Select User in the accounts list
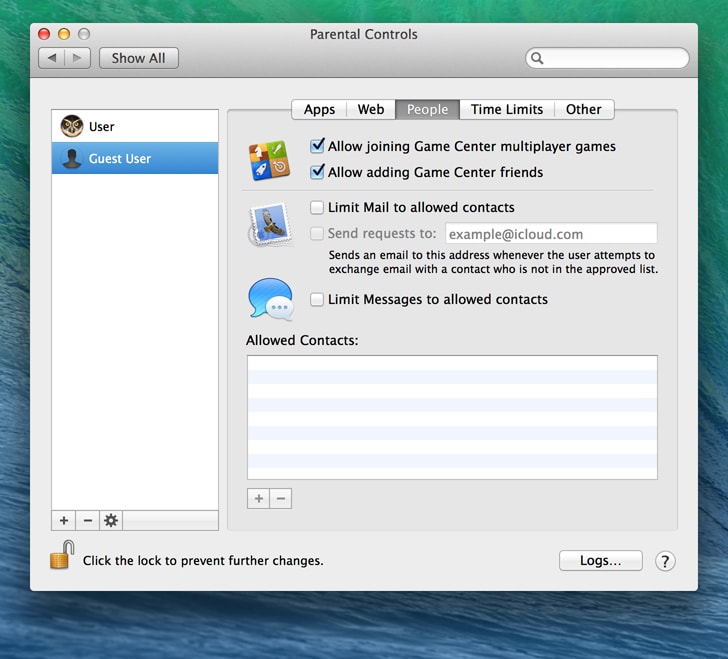 click(x=135, y=126)
